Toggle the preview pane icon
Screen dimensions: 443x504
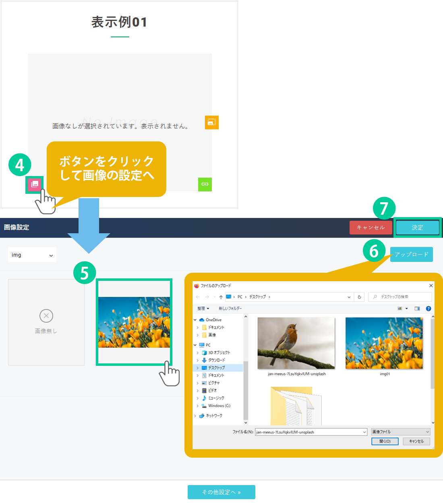point(417,309)
